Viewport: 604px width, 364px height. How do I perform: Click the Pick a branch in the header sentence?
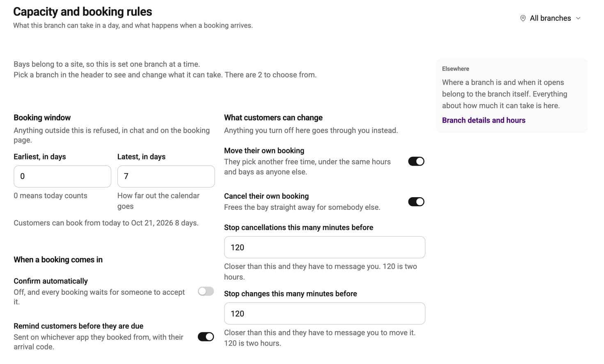pos(165,75)
